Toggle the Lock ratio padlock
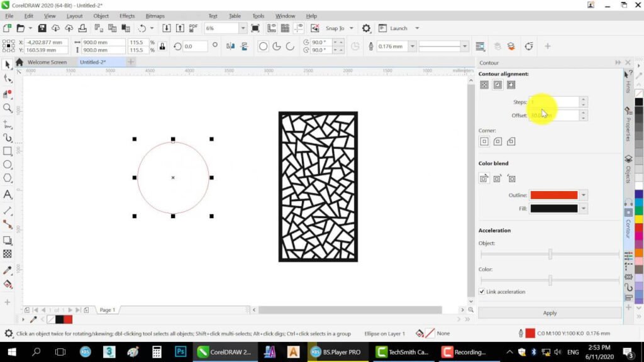This screenshot has height=362, width=644. point(162,47)
